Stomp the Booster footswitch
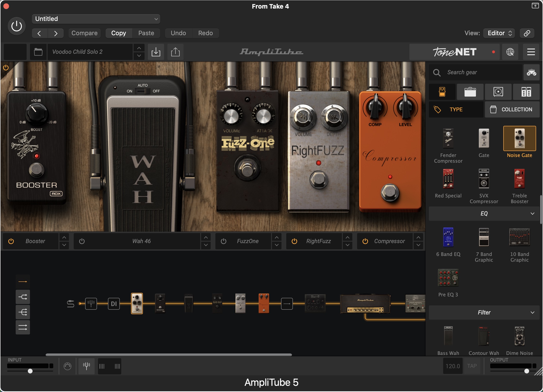 (36, 170)
